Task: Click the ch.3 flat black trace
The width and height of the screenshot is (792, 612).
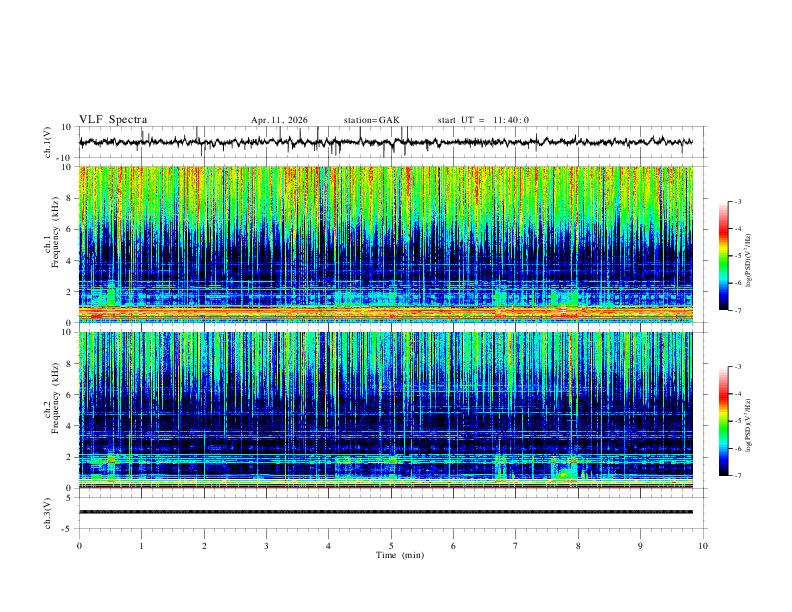Action: 385,512
